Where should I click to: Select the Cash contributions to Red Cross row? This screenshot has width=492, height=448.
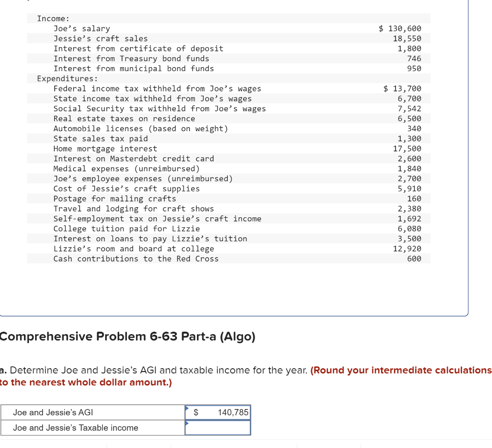pos(192,259)
